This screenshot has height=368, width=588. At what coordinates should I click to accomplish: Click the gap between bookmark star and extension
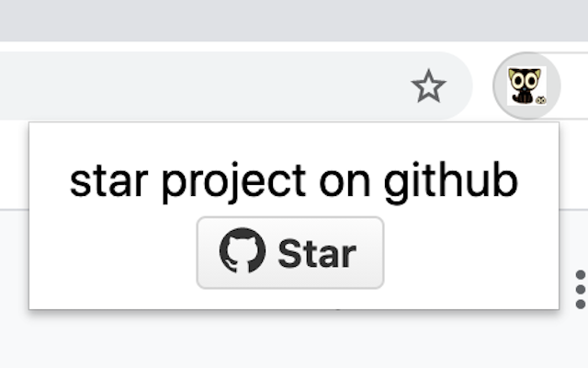483,86
